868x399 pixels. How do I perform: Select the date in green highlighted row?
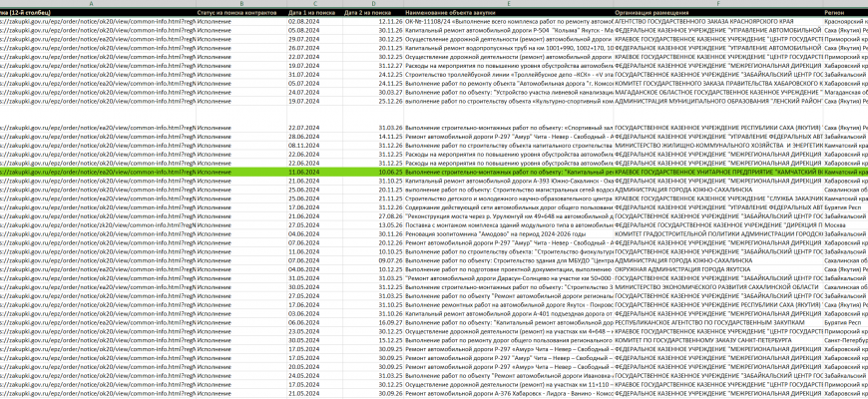[302, 172]
